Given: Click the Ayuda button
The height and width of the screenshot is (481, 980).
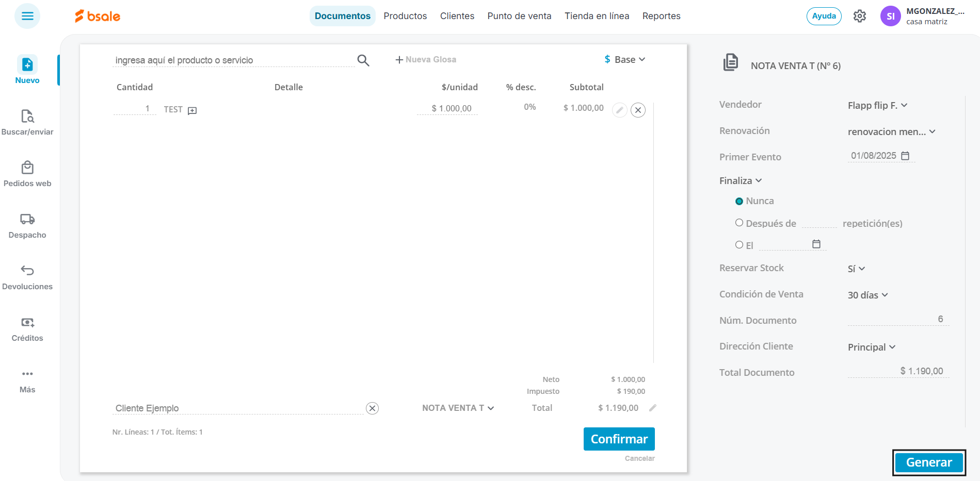Looking at the screenshot, I should pyautogui.click(x=824, y=16).
